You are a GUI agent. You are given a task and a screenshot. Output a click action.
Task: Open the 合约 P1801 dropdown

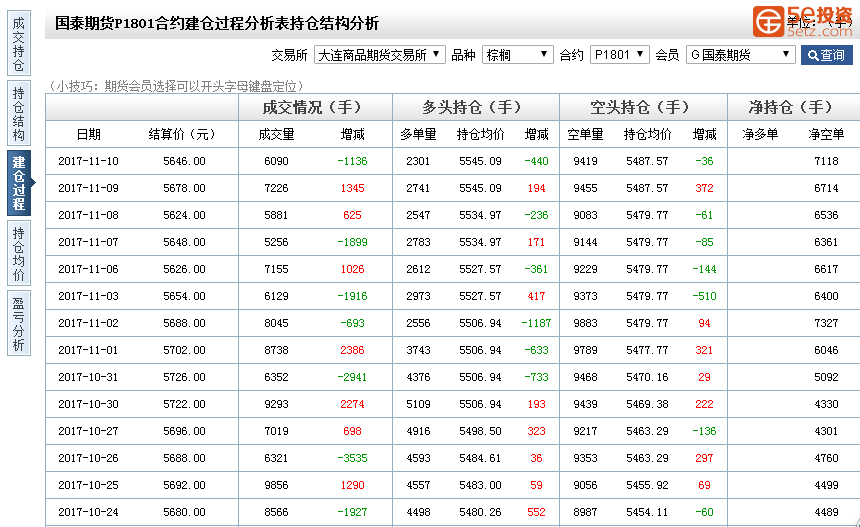(x=619, y=55)
